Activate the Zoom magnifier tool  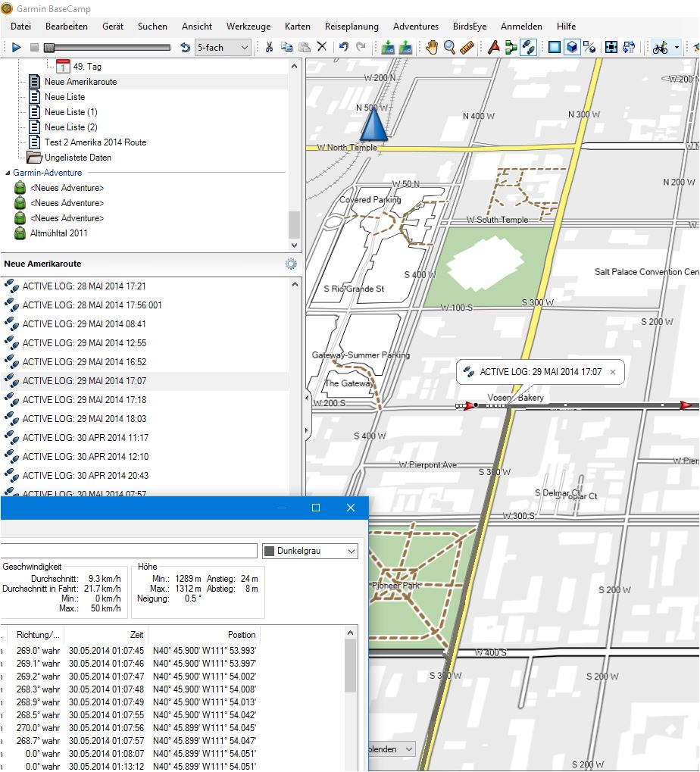[x=450, y=48]
